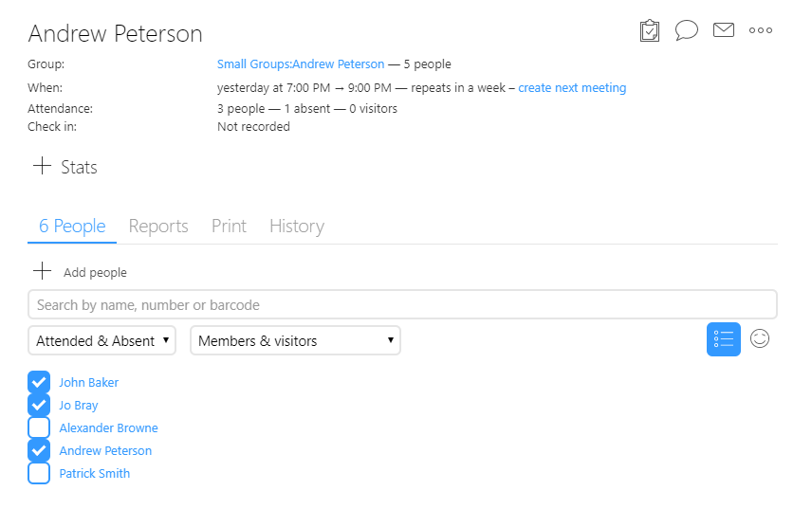This screenshot has width=812, height=509.
Task: Uncheck Jo Bray's attendance checkbox
Action: coord(39,405)
